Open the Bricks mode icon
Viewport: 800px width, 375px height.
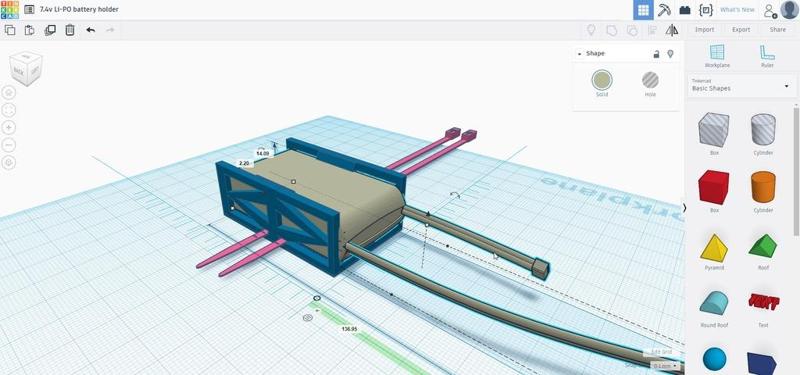(685, 10)
